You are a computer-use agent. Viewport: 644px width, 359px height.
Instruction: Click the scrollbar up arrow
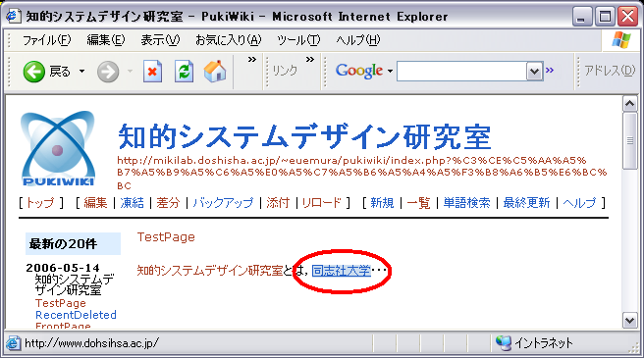[x=630, y=104]
